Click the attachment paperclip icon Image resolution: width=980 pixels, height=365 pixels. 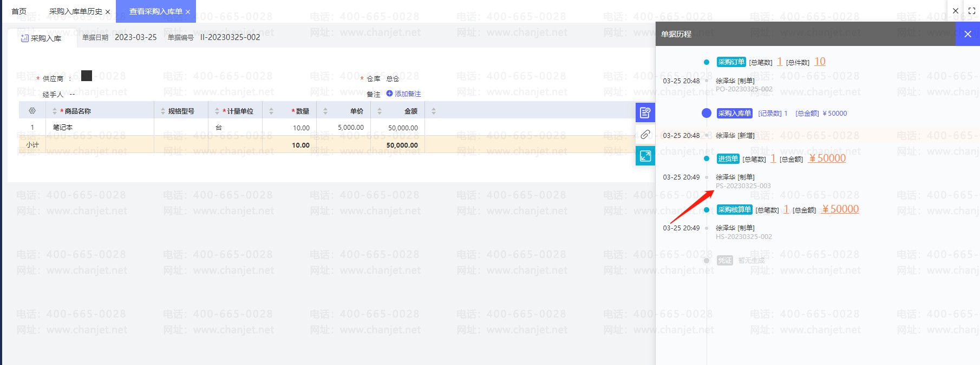tap(645, 135)
